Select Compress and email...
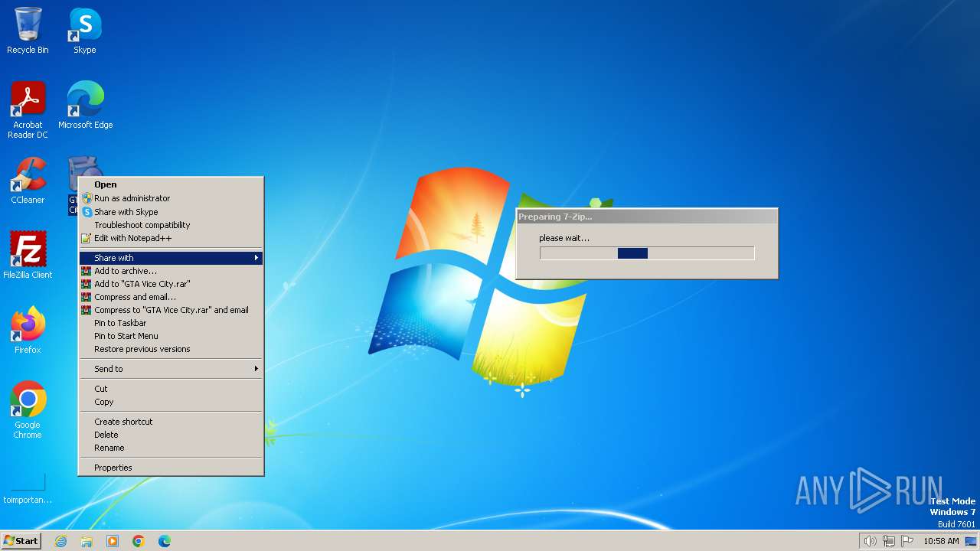This screenshot has width=980, height=551. (x=171, y=297)
